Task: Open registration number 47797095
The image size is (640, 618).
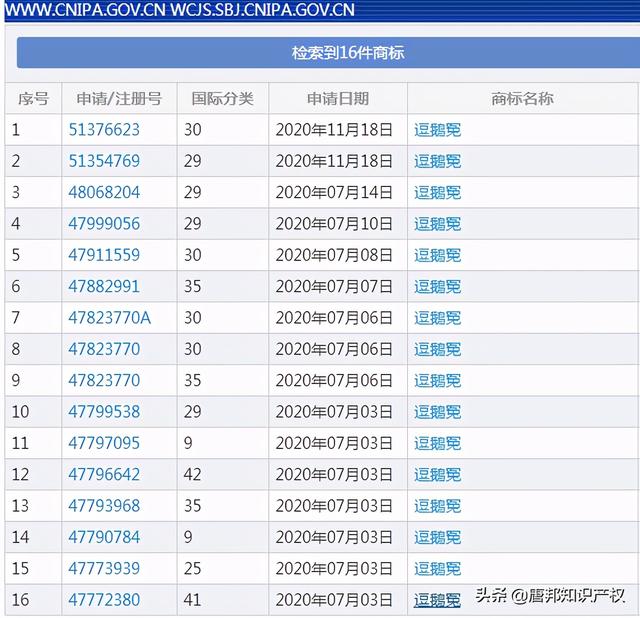Action: tap(104, 443)
